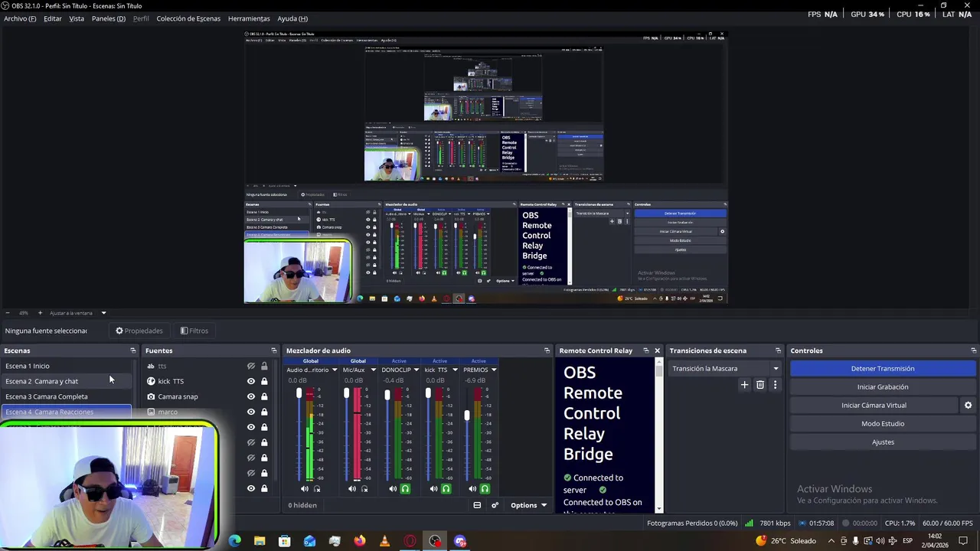Open the Ayuda menu
The height and width of the screenshot is (551, 980).
(292, 18)
